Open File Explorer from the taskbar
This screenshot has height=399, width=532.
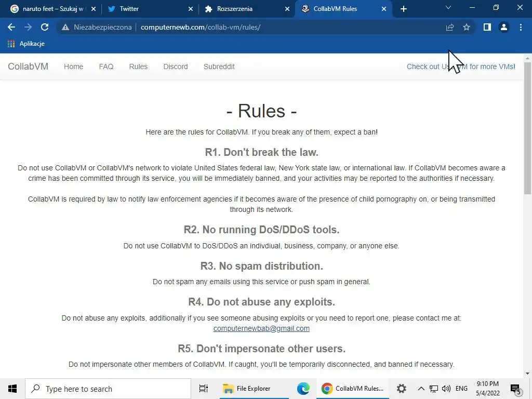coord(254,389)
